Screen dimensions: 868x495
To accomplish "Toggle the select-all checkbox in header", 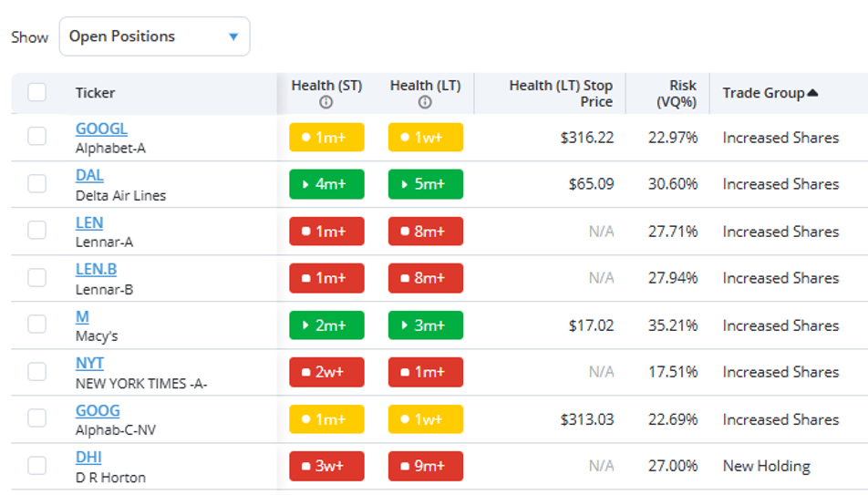I will click(x=37, y=92).
